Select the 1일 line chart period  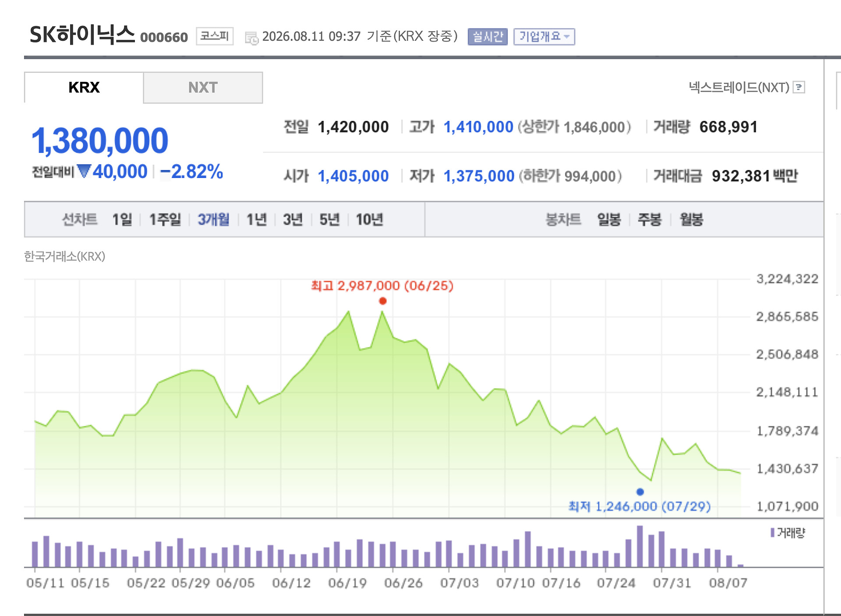pos(122,219)
